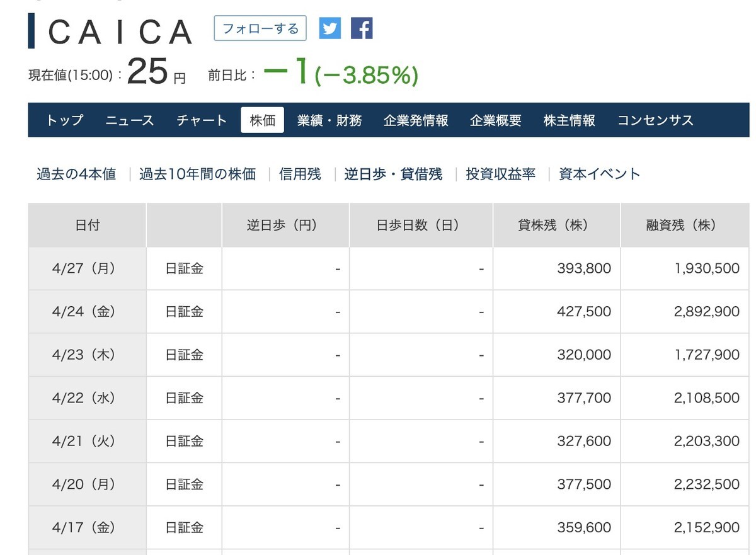The width and height of the screenshot is (756, 555).
Task: Click 日証金 in the 4/27 row
Action: 185,268
